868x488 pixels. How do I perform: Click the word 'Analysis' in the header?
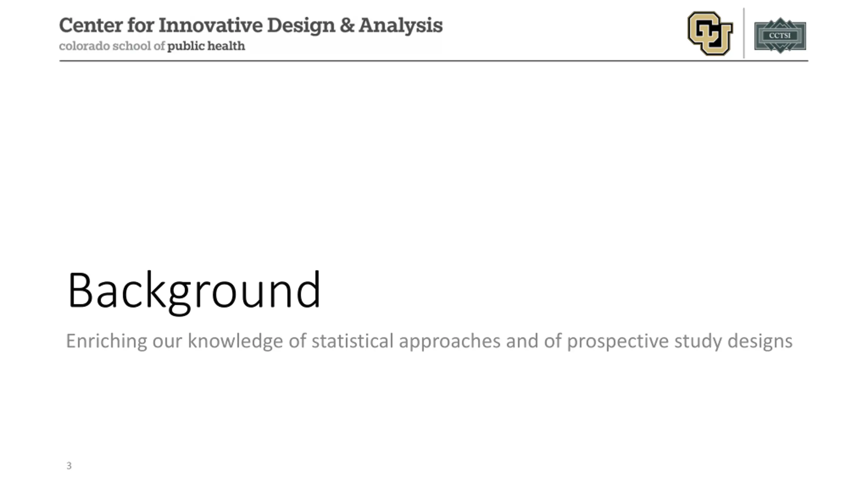[x=401, y=26]
